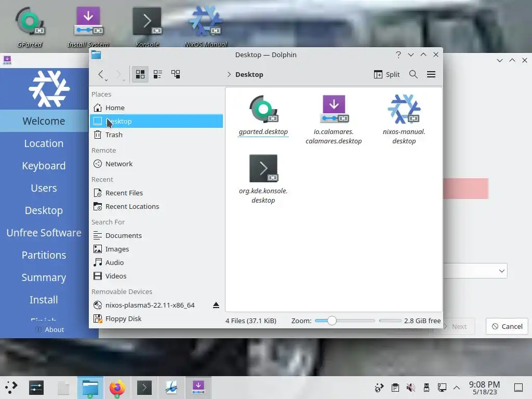Select nixos-manual.desktop file
This screenshot has width=532, height=399.
click(x=404, y=120)
